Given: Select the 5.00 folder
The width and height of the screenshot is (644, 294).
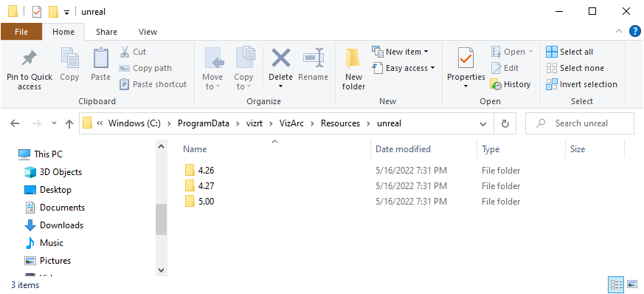Looking at the screenshot, I should click(199, 202).
